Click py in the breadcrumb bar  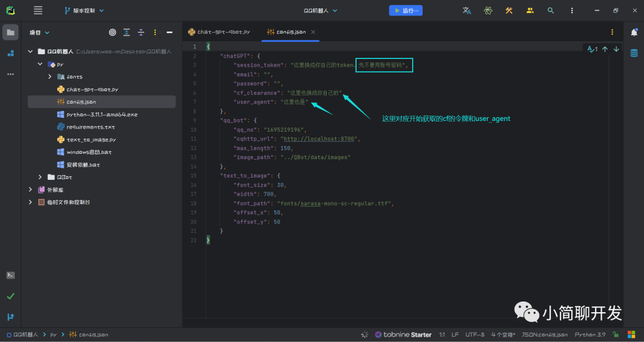pos(54,335)
